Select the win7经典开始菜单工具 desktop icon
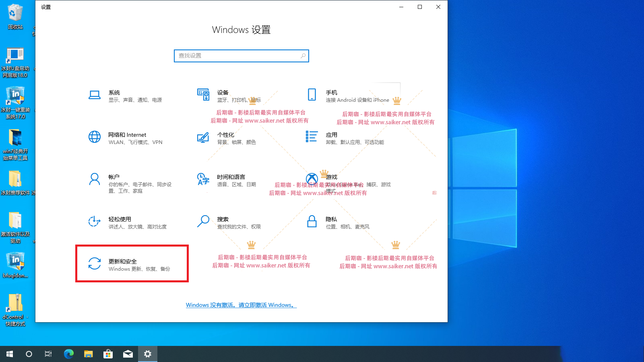 (15, 145)
